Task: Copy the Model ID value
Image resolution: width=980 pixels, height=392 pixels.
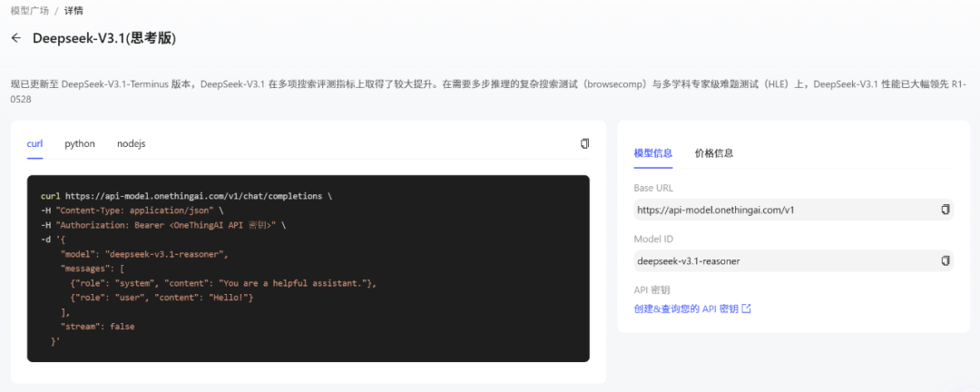Action: pyautogui.click(x=946, y=260)
